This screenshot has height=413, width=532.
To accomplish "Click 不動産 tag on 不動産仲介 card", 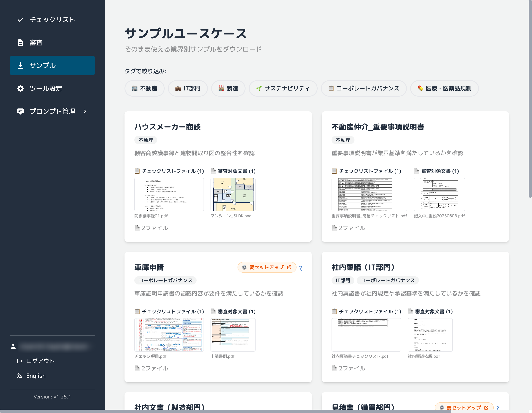I will click(343, 140).
